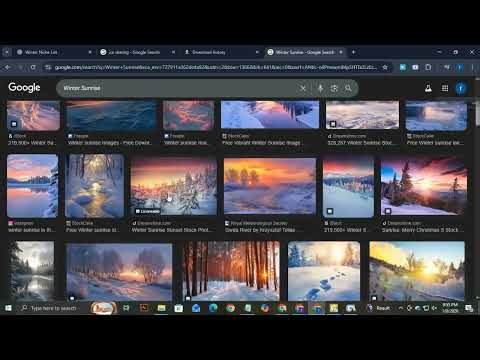Image resolution: width=480 pixels, height=360 pixels.
Task: Open Winter Sunrise Sunset Stock Photo link
Action: [171, 230]
